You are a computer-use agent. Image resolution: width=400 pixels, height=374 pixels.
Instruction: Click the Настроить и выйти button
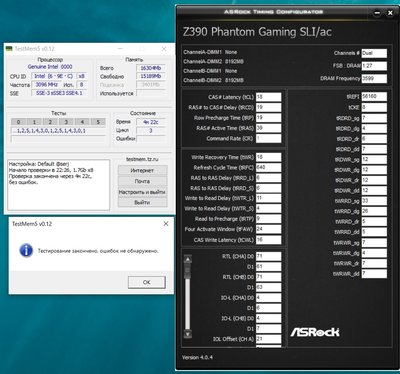(142, 192)
